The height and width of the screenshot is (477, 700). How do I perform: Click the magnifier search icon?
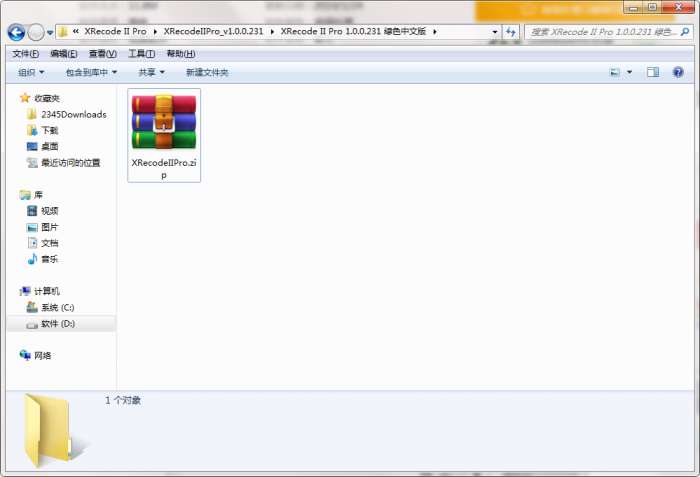click(685, 32)
